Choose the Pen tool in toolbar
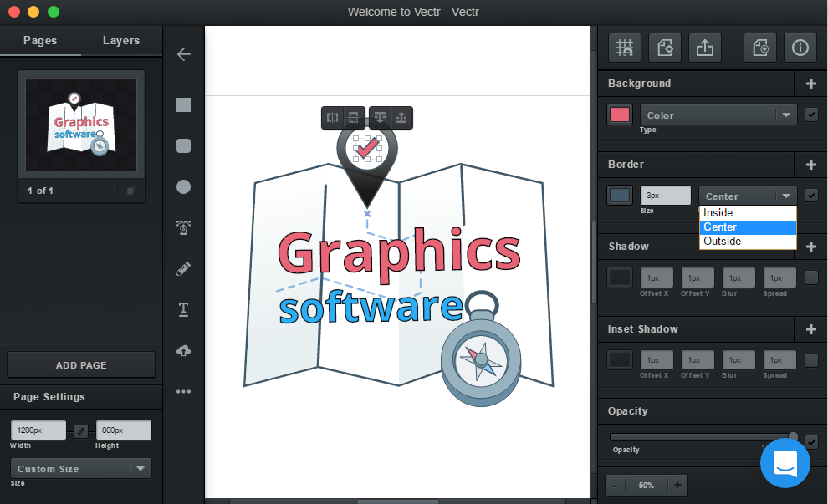 click(x=183, y=227)
